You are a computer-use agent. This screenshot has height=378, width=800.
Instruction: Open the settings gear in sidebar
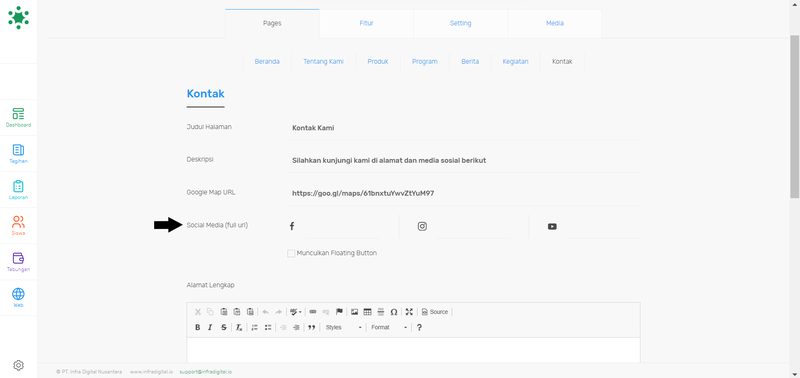tap(18, 365)
